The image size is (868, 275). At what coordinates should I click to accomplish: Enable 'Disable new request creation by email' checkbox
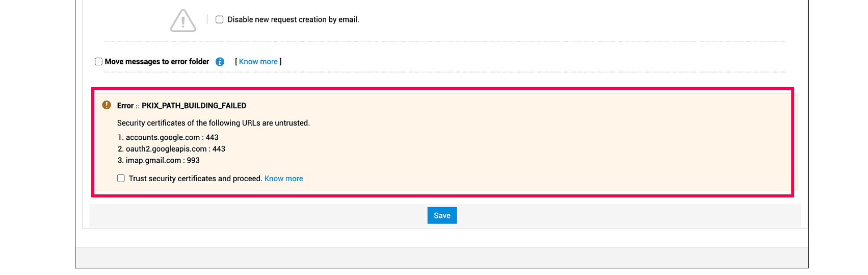[220, 19]
